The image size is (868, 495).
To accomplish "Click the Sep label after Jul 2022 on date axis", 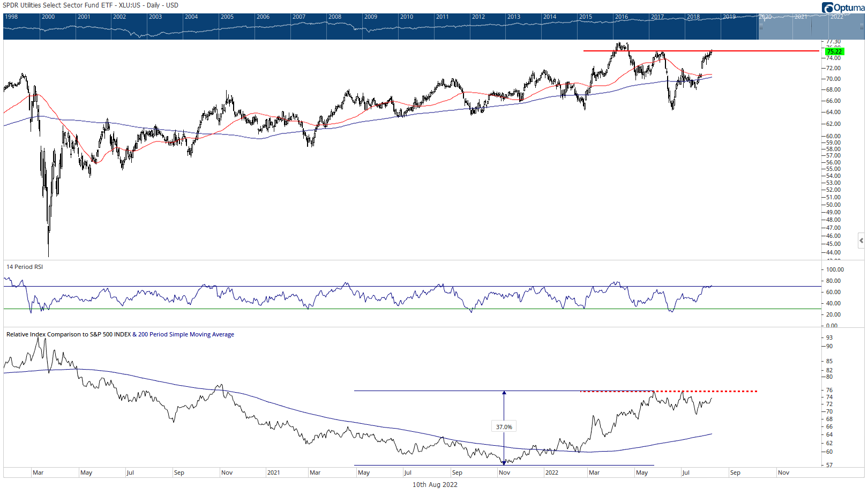I will pyautogui.click(x=735, y=472).
